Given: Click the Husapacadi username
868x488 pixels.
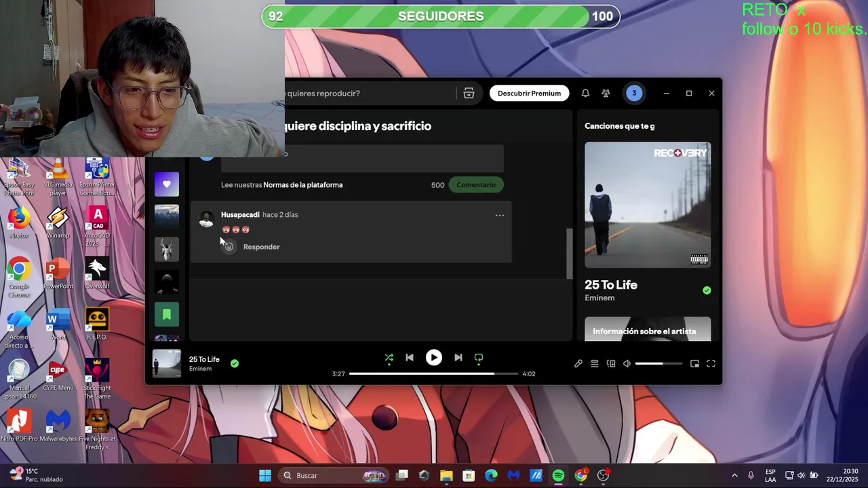Looking at the screenshot, I should coord(240,215).
